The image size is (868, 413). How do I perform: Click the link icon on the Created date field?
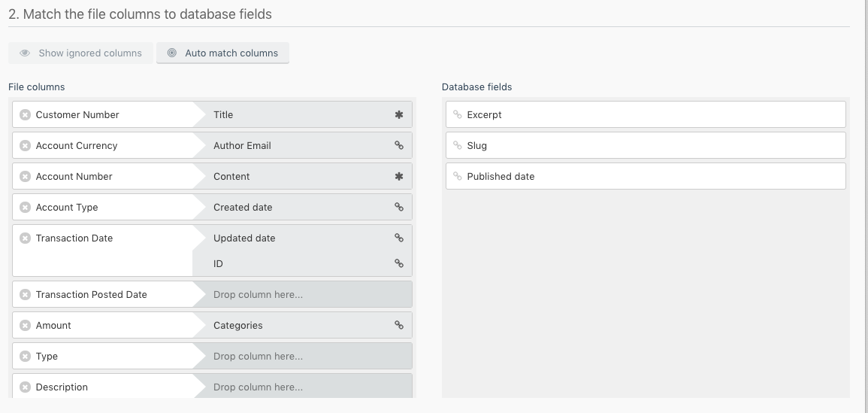(399, 208)
